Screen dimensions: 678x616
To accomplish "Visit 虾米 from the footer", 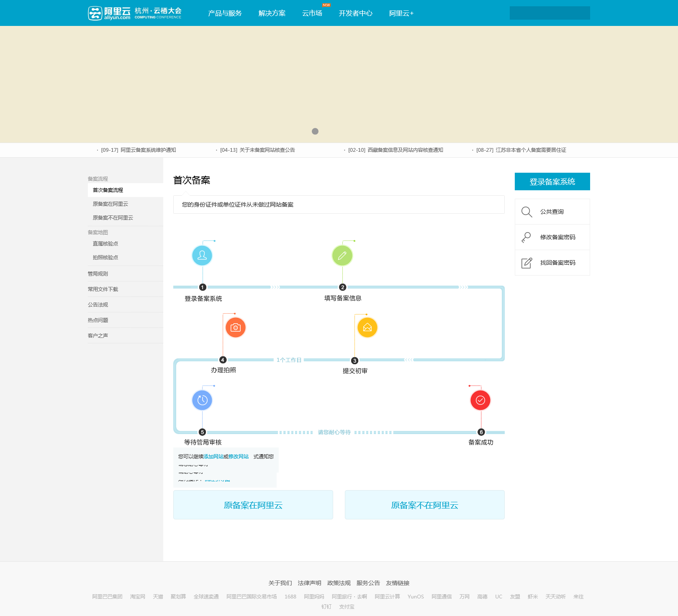I will pos(533,597).
